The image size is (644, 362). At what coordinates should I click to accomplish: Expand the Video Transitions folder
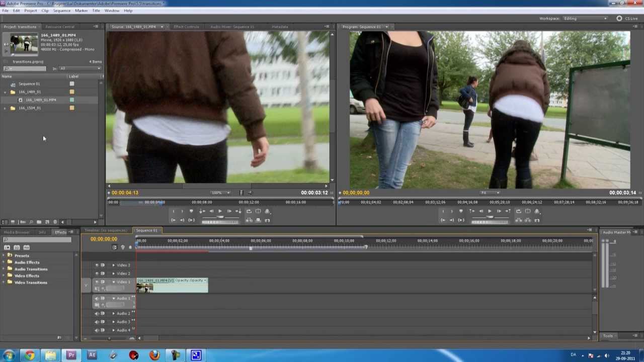(x=4, y=282)
